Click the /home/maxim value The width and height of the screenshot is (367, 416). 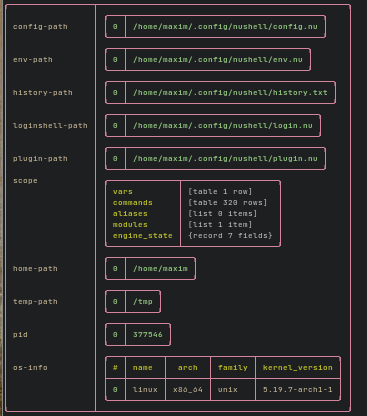pos(160,269)
